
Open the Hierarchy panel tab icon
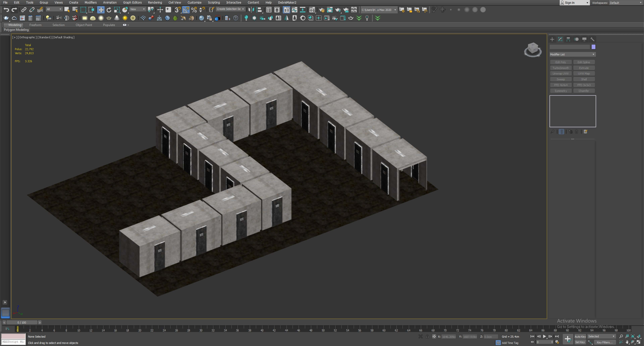pyautogui.click(x=568, y=39)
